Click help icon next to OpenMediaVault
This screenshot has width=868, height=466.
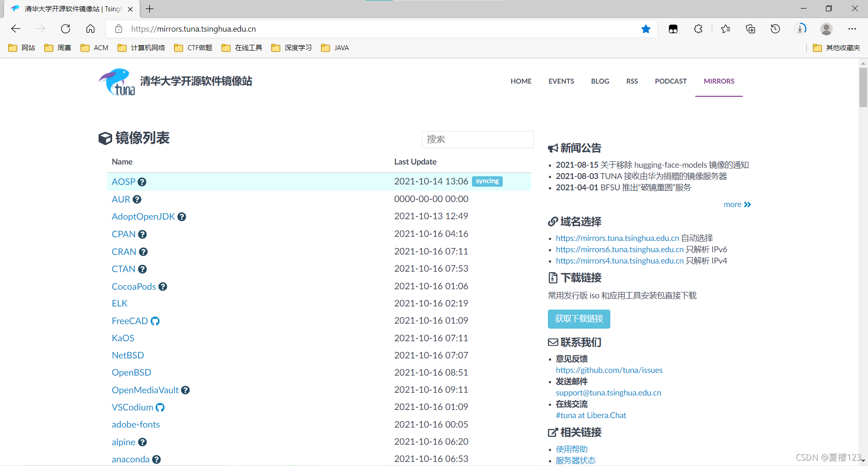185,390
